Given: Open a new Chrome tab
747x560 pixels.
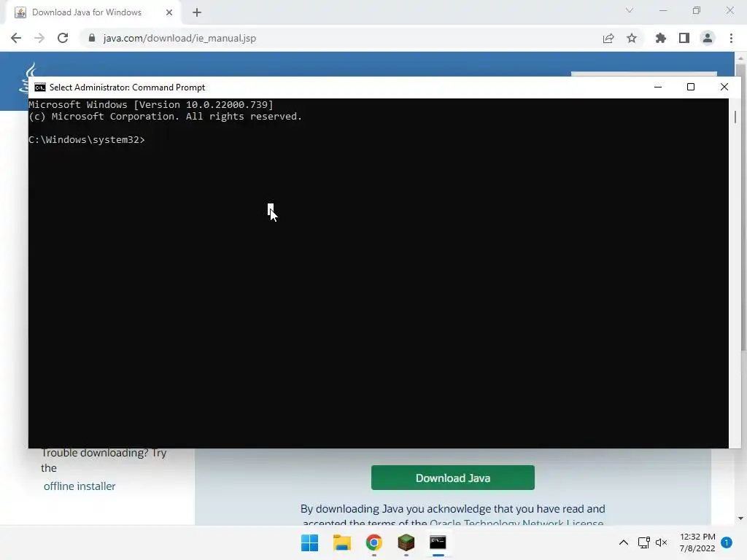Looking at the screenshot, I should coord(197,13).
